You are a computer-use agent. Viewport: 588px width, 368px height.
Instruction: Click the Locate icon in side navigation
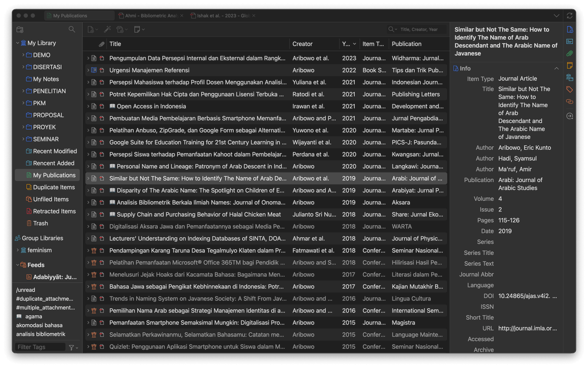[x=569, y=116]
